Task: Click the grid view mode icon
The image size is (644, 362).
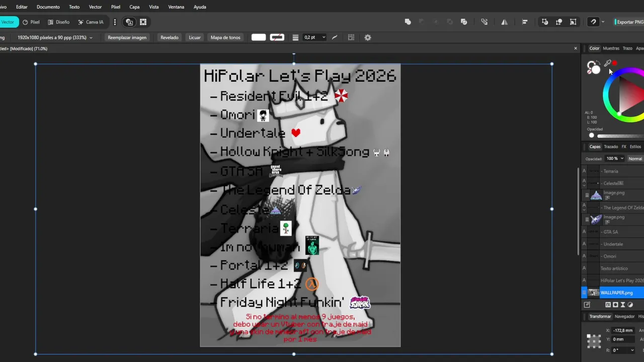Action: 143,22
